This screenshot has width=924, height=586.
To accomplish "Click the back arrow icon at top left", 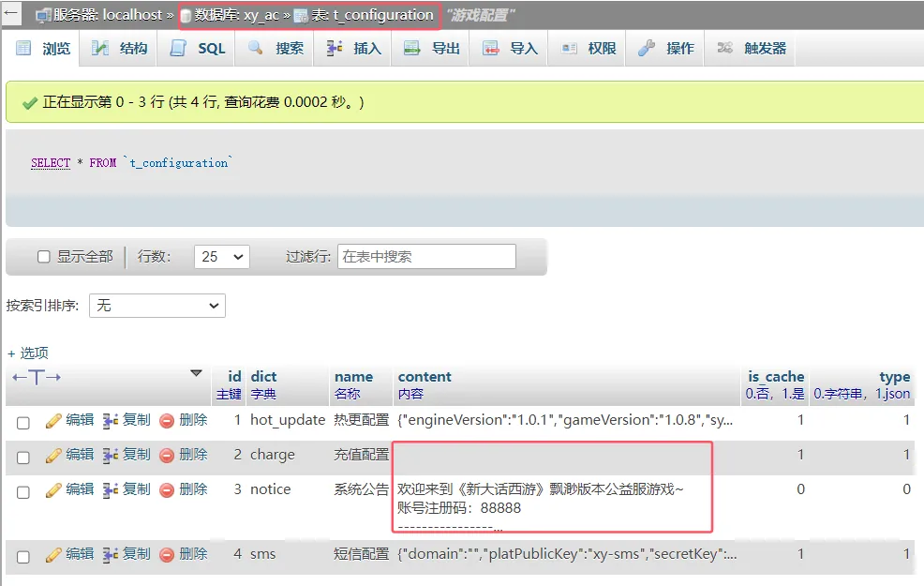I will click(11, 15).
